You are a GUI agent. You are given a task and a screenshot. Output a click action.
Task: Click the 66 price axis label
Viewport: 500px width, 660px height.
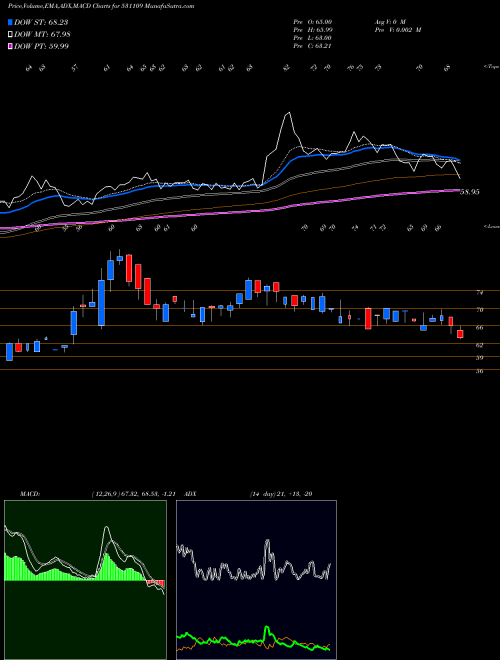[x=479, y=327]
